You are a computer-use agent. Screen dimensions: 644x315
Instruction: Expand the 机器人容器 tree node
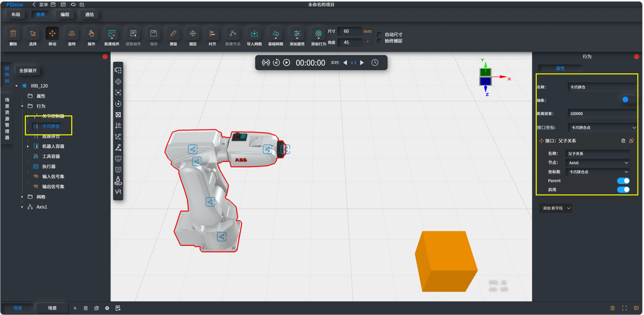pyautogui.click(x=28, y=146)
